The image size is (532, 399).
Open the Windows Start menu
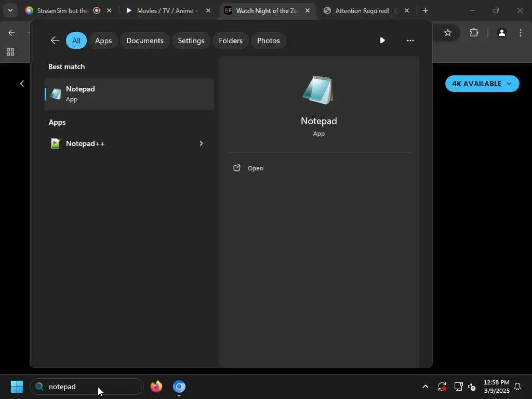click(x=17, y=387)
